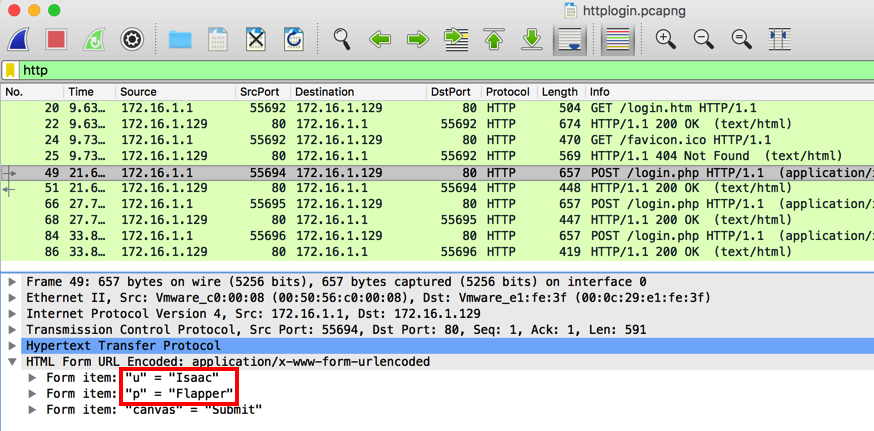Sort by the Length column header
The image size is (874, 431).
[561, 92]
